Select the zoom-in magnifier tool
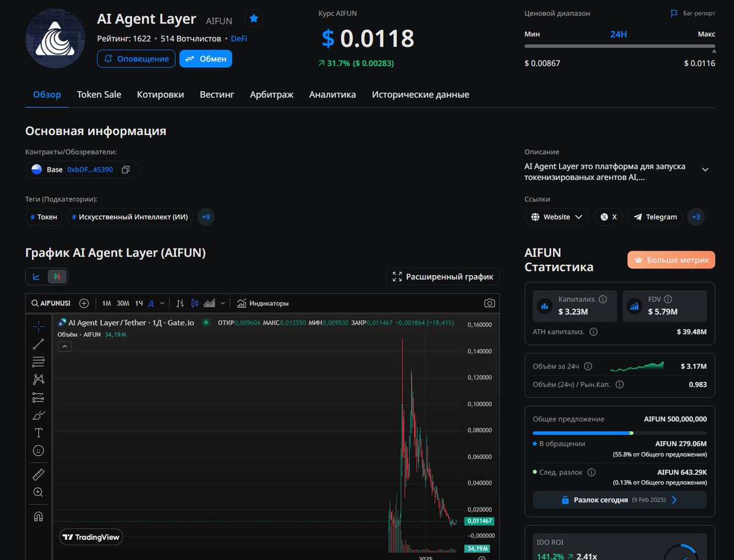 point(38,492)
